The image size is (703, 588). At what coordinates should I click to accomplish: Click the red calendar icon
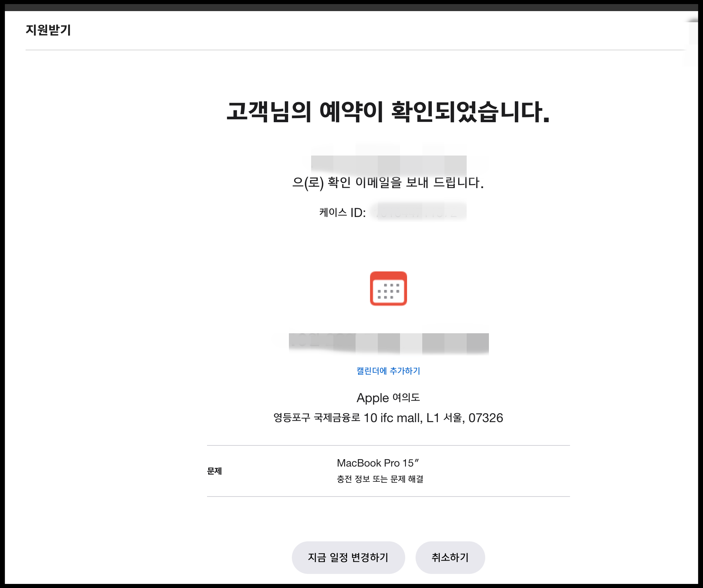click(388, 288)
